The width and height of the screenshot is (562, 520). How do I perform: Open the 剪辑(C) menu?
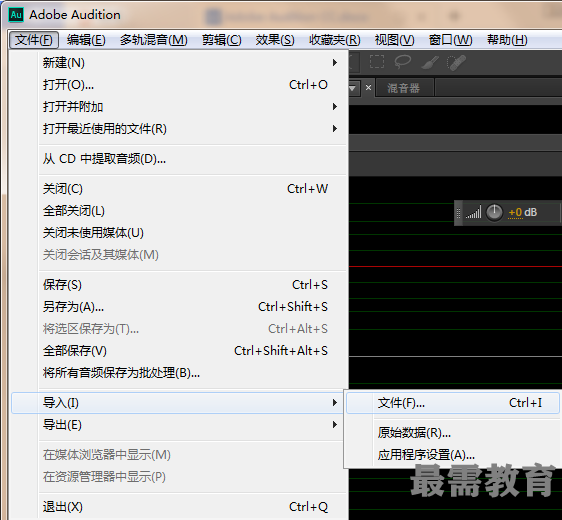pos(222,40)
